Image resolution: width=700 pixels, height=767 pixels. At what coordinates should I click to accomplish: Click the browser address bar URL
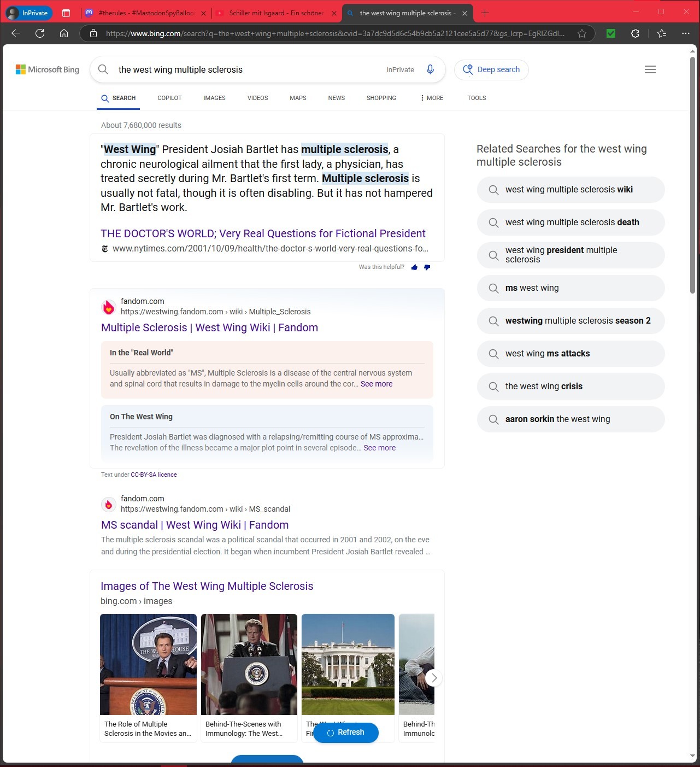pyautogui.click(x=335, y=33)
